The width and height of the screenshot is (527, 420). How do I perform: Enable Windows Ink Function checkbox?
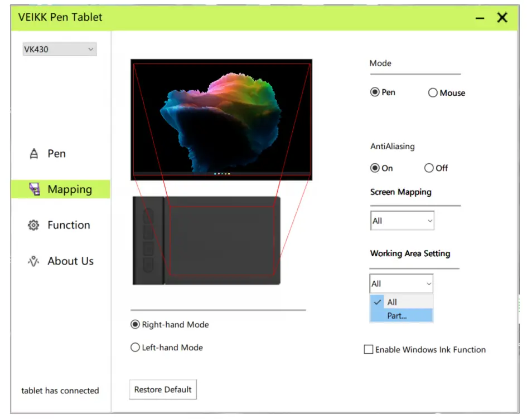pos(369,349)
